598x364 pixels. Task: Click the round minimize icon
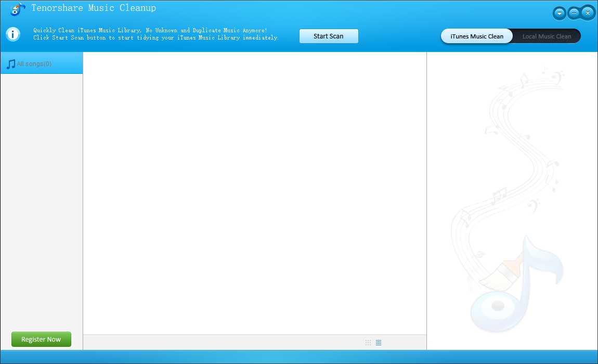coord(574,12)
